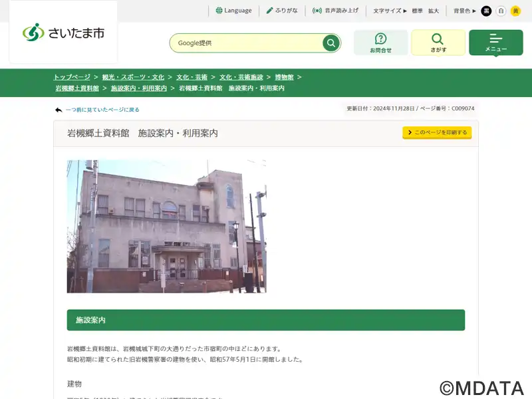Click このページを印刷する button
The image size is (532, 399).
pos(437,132)
